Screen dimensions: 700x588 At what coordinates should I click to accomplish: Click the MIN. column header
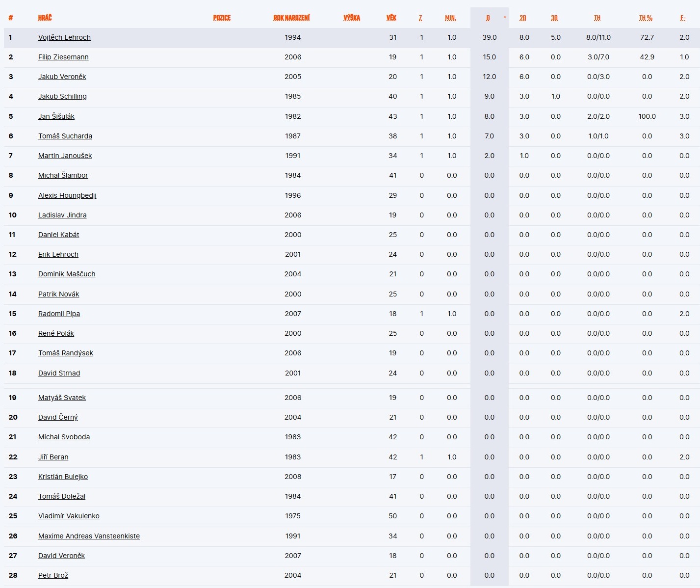[x=450, y=18]
